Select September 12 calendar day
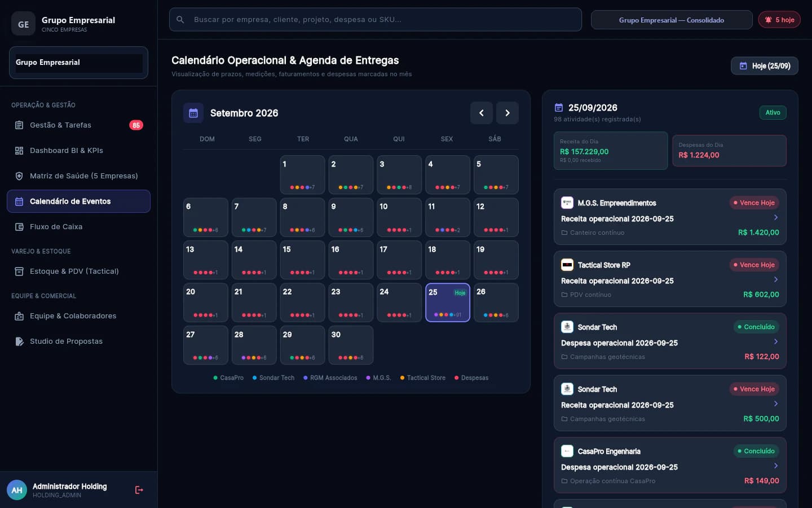 pyautogui.click(x=496, y=217)
